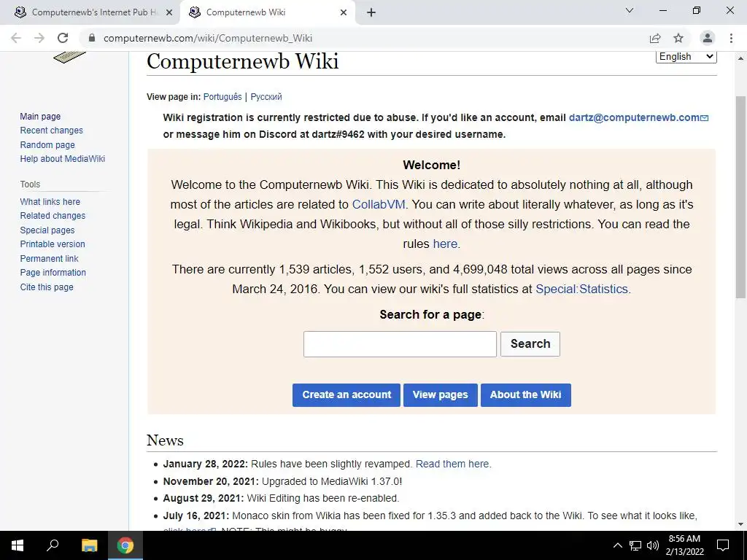
Task: Open the Windows Start menu
Action: pyautogui.click(x=18, y=545)
